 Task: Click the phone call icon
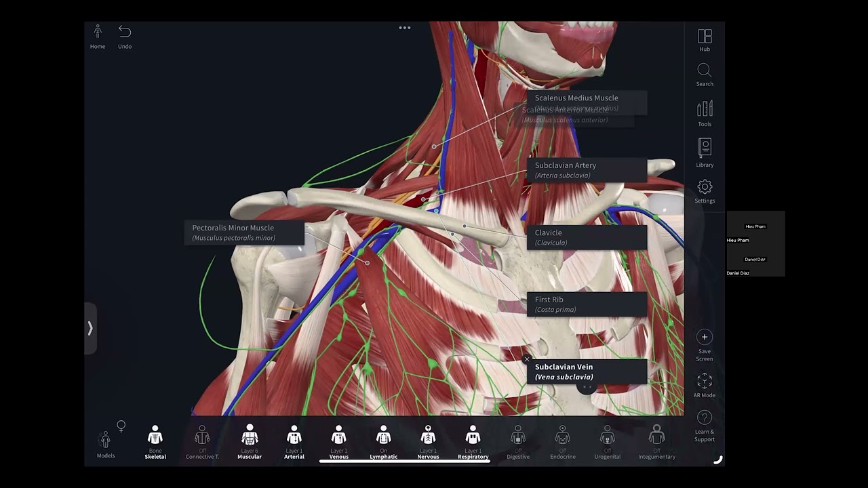pos(718,460)
